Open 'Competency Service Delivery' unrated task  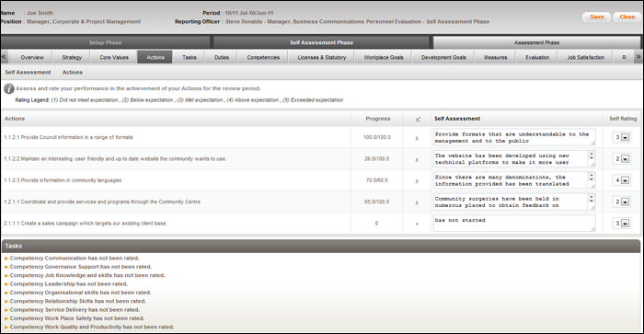[75, 310]
